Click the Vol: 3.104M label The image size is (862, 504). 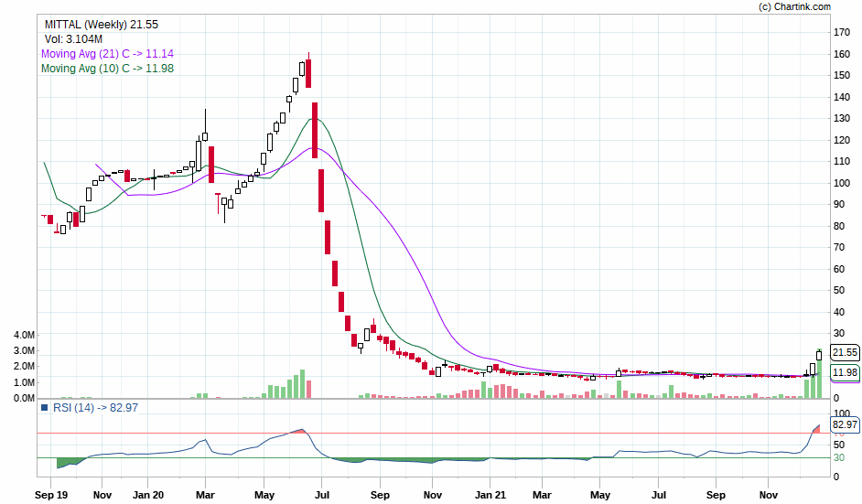(73, 39)
